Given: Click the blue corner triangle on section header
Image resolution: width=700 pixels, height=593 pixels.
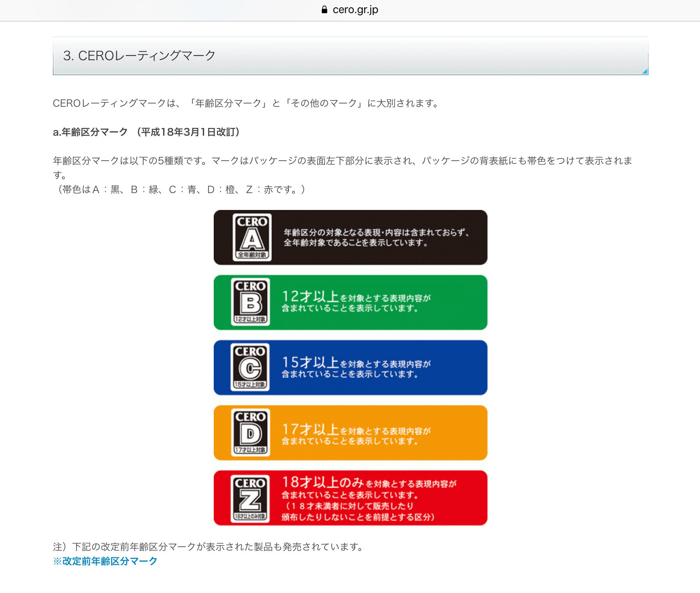Looking at the screenshot, I should click(644, 71).
